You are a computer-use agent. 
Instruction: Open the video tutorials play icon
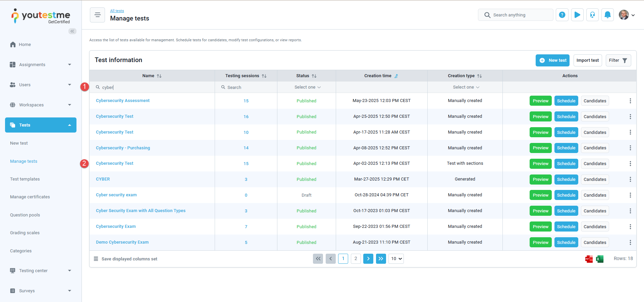pos(577,15)
